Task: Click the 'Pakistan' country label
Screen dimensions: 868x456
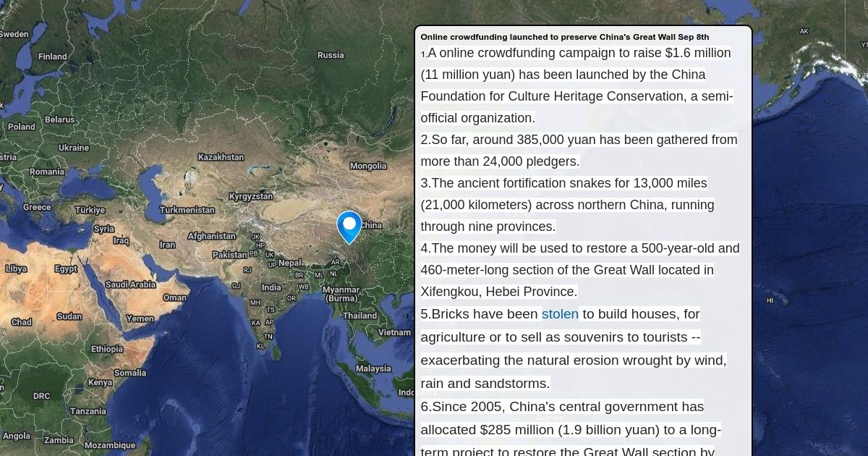Action: 230,255
